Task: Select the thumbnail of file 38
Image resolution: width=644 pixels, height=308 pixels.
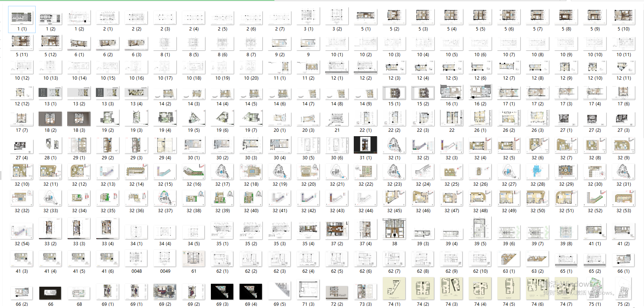Action: (x=394, y=228)
